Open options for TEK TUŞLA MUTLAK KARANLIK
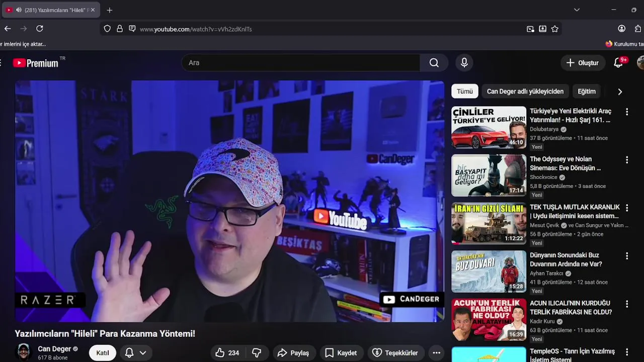 pos(627,208)
